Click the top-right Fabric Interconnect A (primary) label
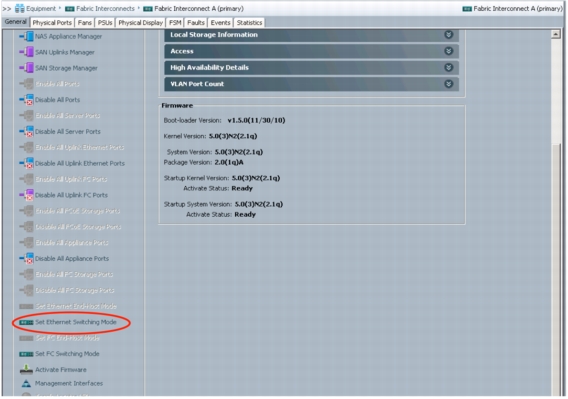 click(518, 8)
